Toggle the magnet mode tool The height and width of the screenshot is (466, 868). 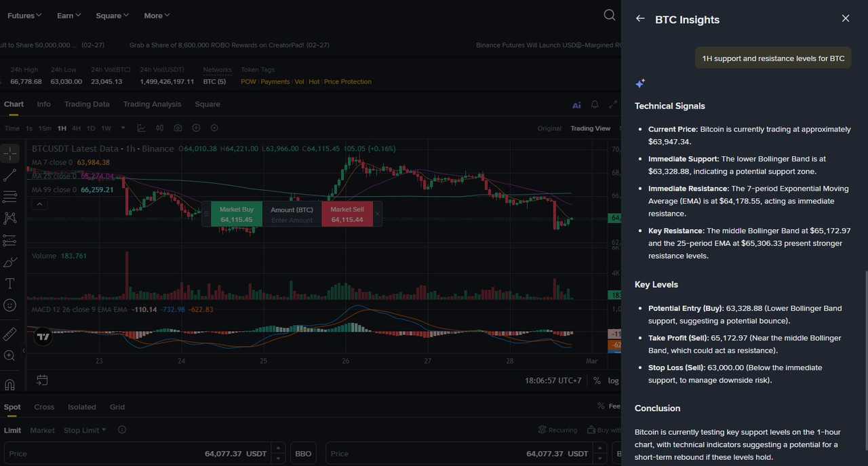[9, 385]
